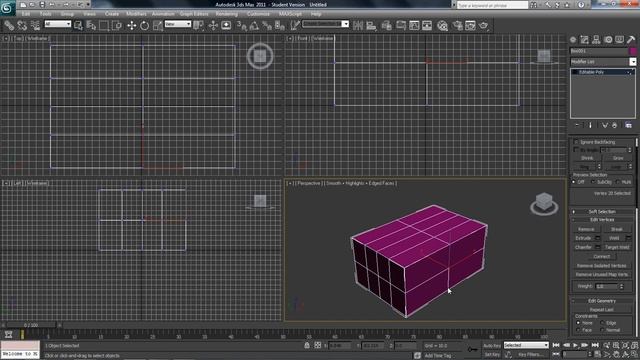Open Edit menu
The image size is (640, 360).
pyautogui.click(x=26, y=14)
